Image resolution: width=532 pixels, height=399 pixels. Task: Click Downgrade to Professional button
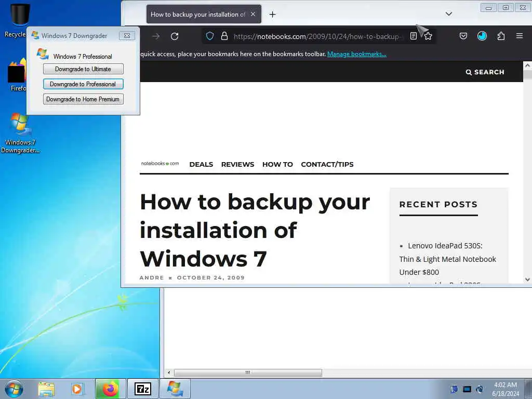point(83,84)
